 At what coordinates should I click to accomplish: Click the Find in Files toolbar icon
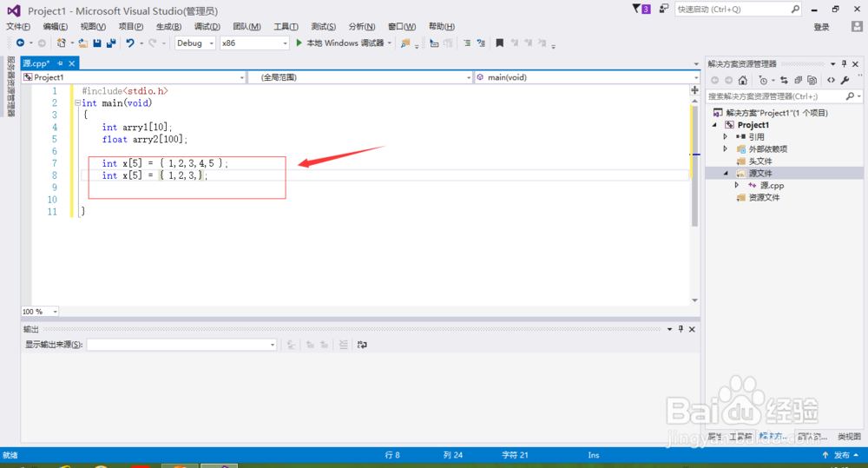(x=405, y=43)
